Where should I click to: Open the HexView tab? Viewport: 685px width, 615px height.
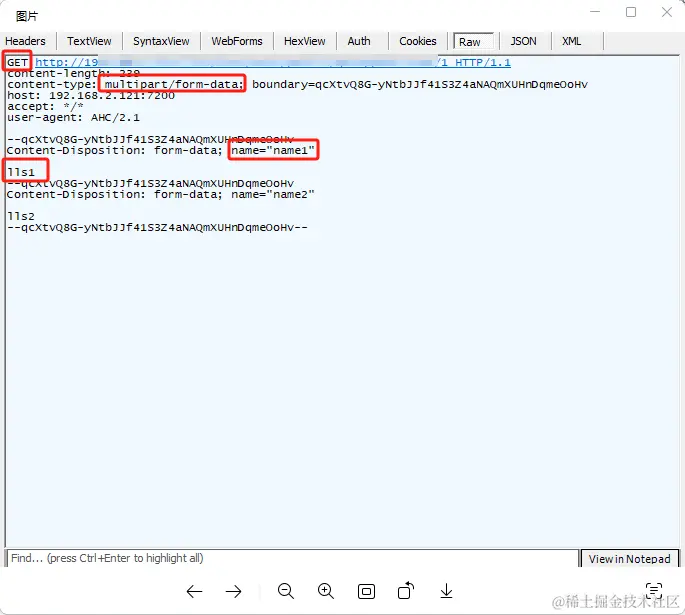click(304, 41)
